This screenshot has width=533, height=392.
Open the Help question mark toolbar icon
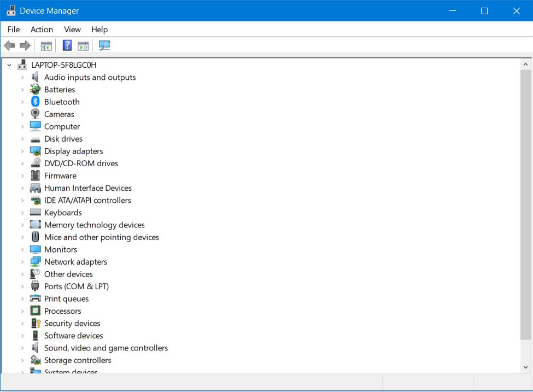point(67,45)
